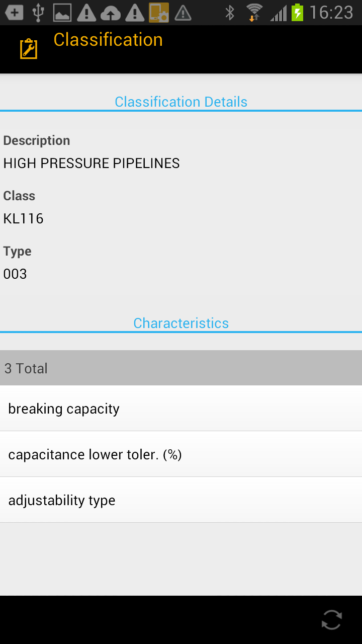Tap the HIGH PRESSURE PIPELINES description
The height and width of the screenshot is (644, 362).
coord(92,163)
